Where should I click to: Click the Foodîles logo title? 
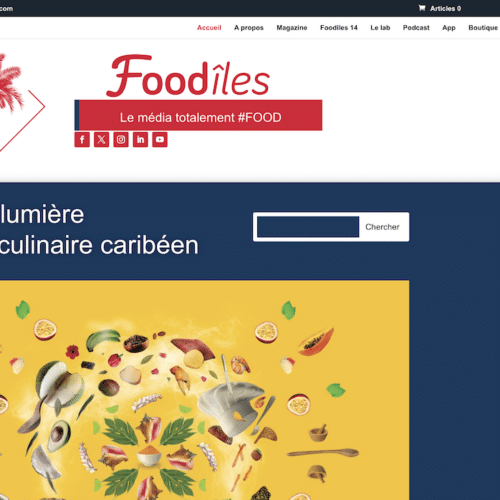[188, 76]
